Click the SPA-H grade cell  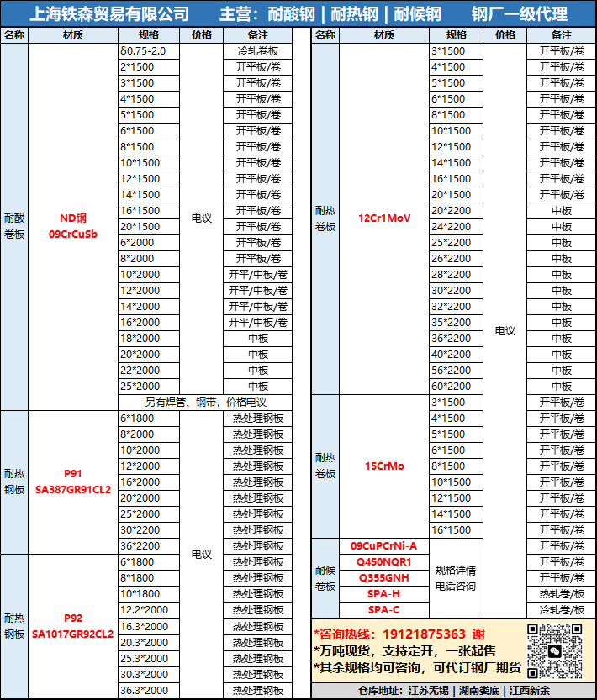(x=384, y=594)
